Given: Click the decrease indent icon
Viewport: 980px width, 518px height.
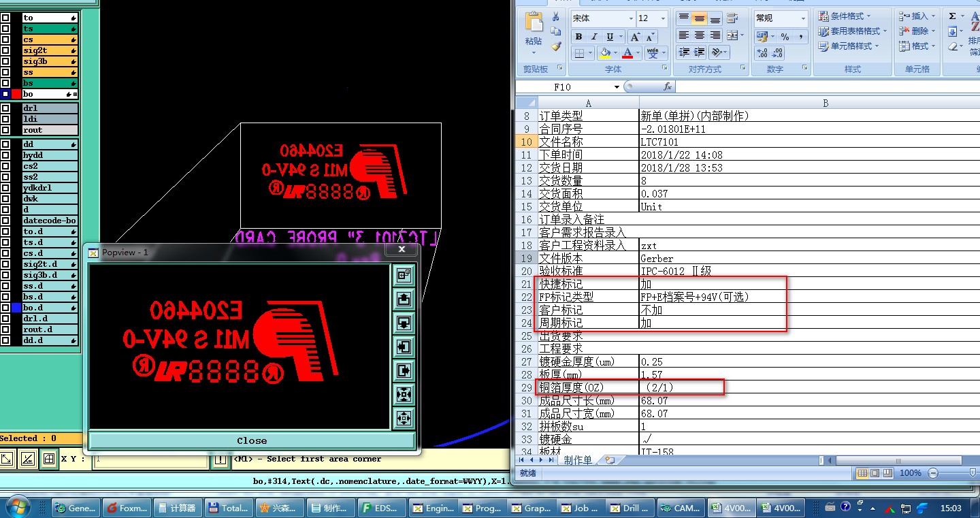Looking at the screenshot, I should pos(683,52).
